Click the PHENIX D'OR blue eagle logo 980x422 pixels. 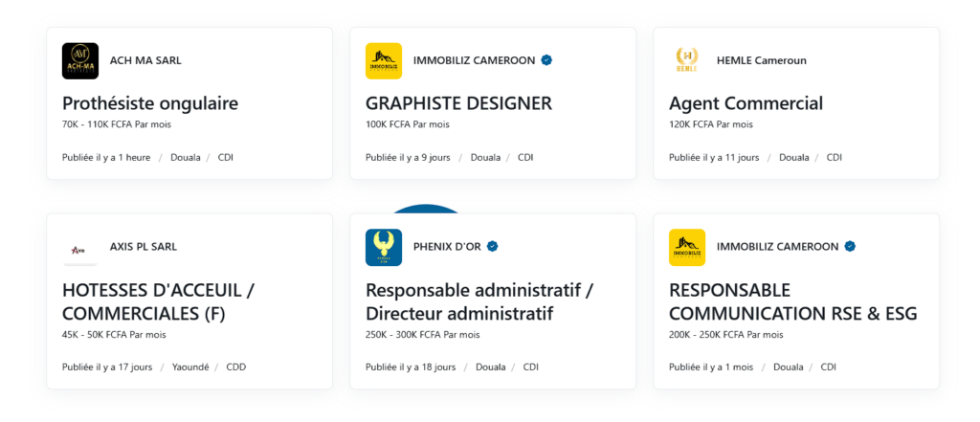point(384,248)
